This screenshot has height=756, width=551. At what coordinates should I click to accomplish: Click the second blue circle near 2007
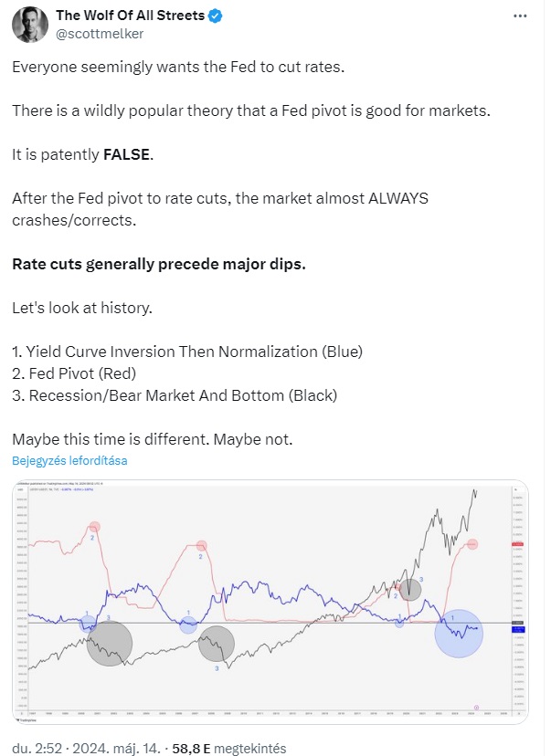188,625
